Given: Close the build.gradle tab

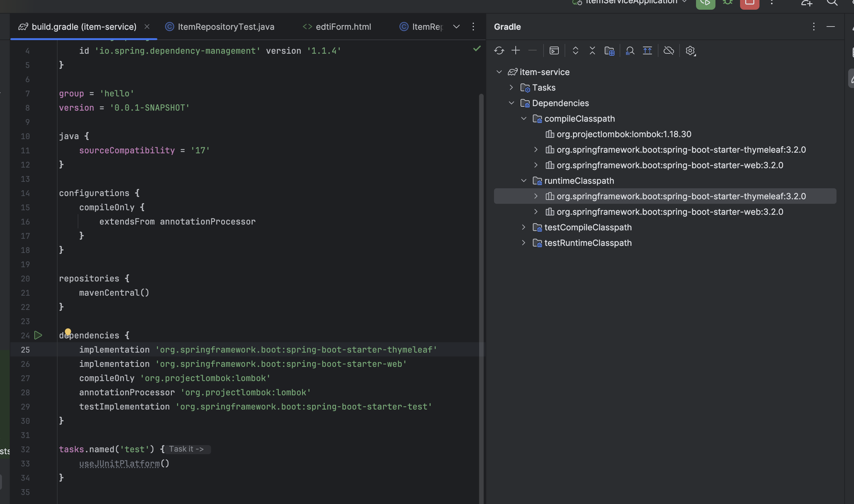Looking at the screenshot, I should (147, 27).
